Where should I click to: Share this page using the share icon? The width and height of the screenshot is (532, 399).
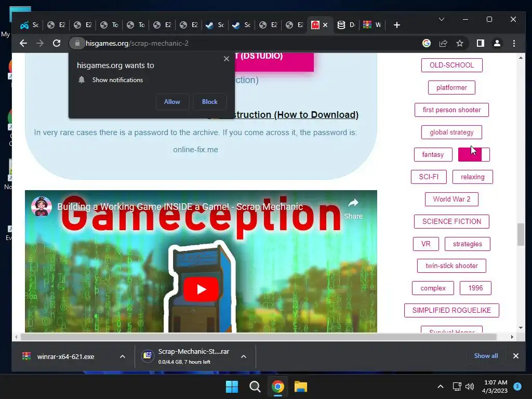pos(443,44)
